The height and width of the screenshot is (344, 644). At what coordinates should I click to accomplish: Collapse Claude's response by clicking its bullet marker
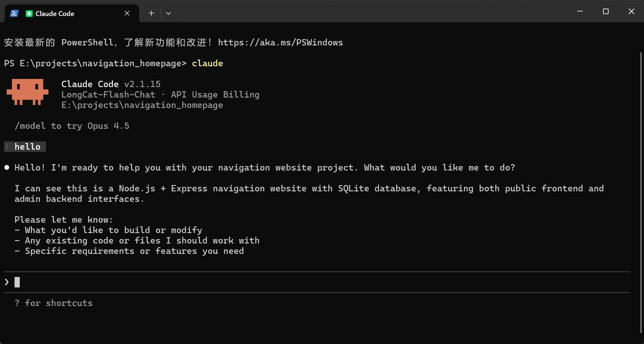(6, 167)
